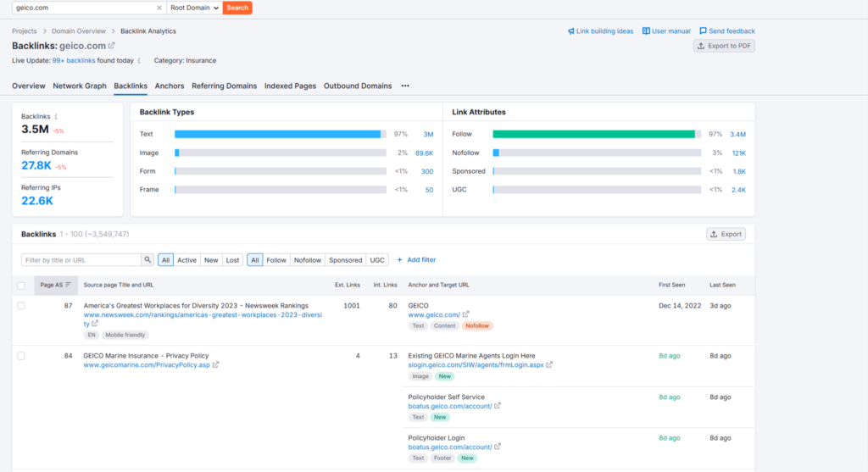Click the 3.4M Follow links count
The width and height of the screenshot is (868, 472).
[x=738, y=135]
